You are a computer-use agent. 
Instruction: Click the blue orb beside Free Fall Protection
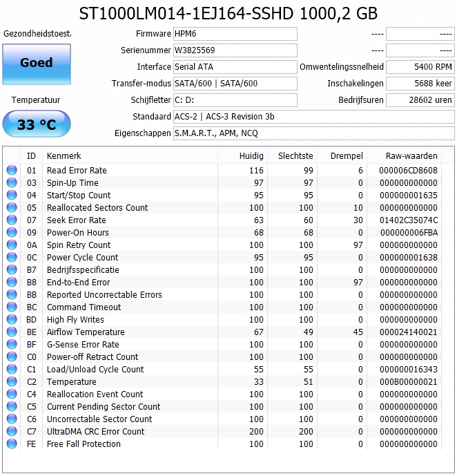click(12, 444)
